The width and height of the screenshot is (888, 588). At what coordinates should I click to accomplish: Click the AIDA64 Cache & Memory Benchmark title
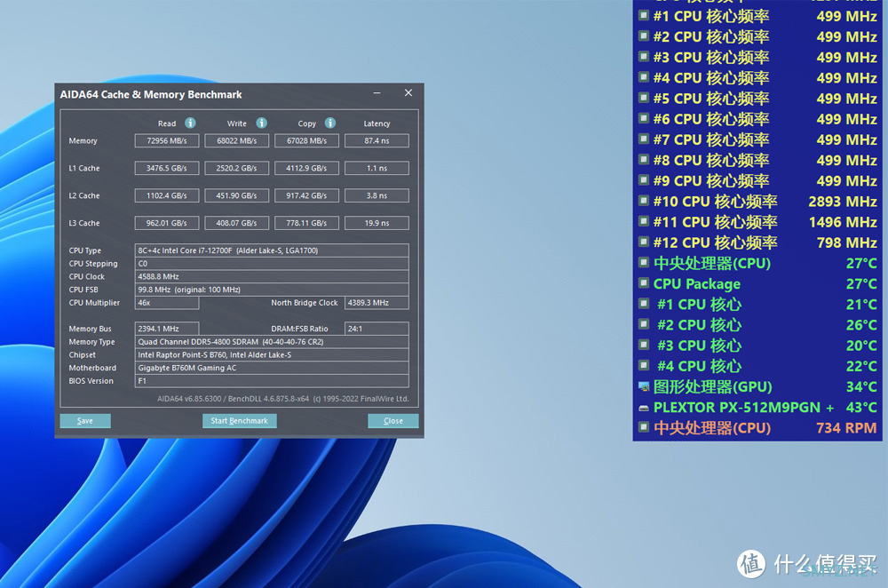pos(151,95)
